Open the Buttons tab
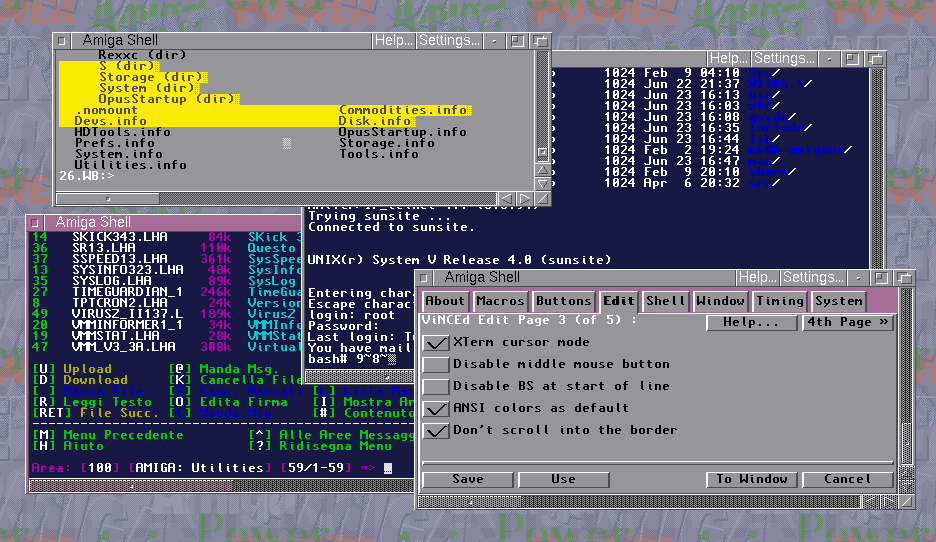Image resolution: width=936 pixels, height=542 pixels. pos(564,301)
